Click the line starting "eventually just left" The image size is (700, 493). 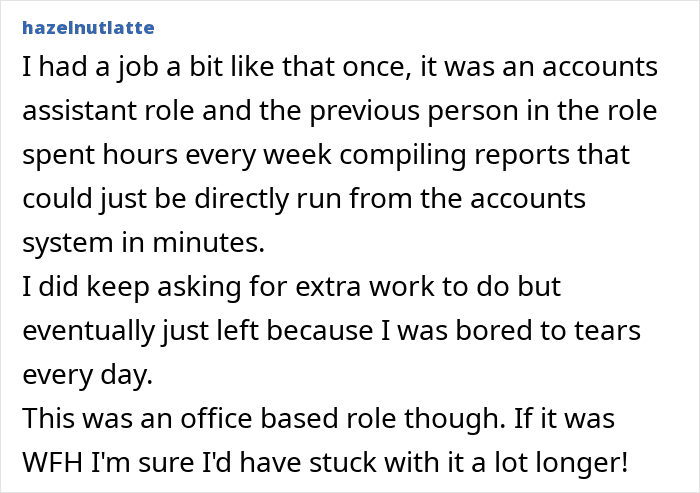click(x=331, y=331)
